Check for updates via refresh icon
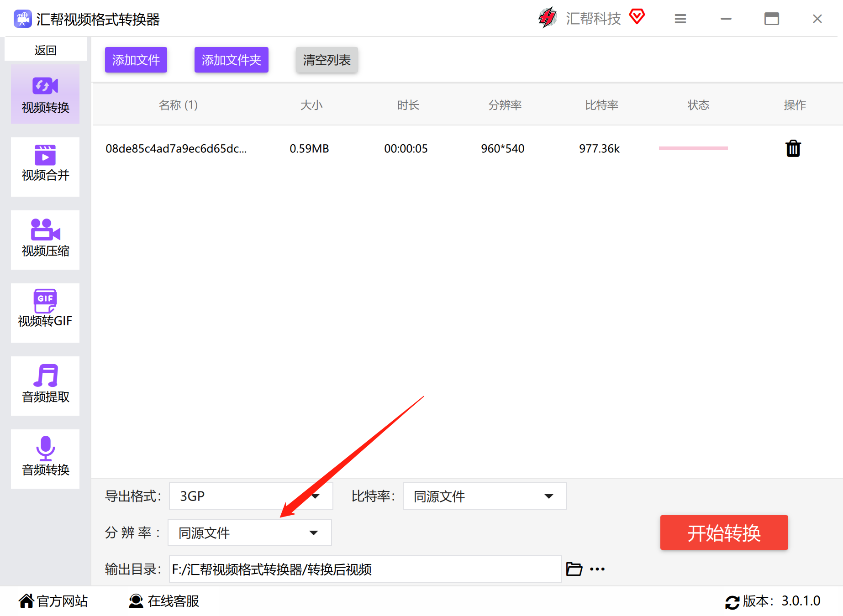Screen dimensions: 843x616 tap(732, 602)
